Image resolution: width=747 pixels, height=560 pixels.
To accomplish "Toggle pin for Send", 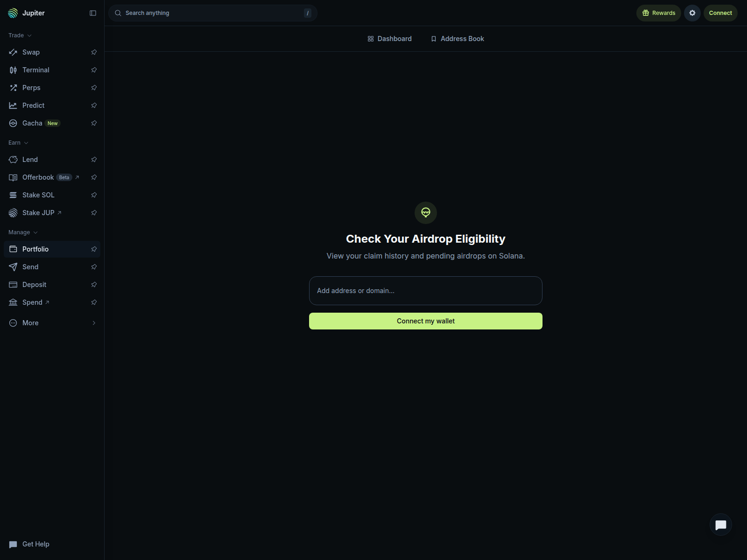I will pyautogui.click(x=94, y=267).
